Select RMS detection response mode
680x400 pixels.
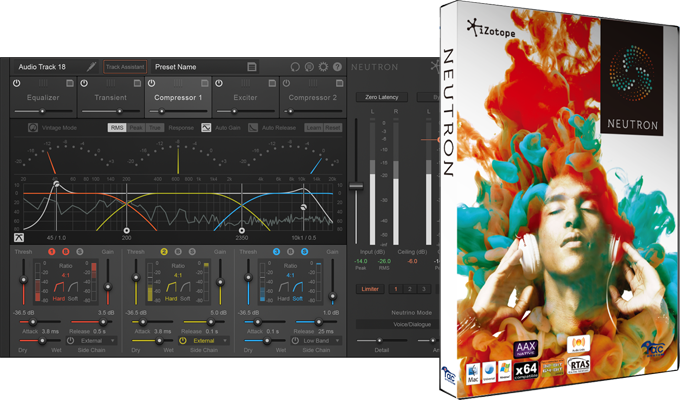pyautogui.click(x=117, y=128)
